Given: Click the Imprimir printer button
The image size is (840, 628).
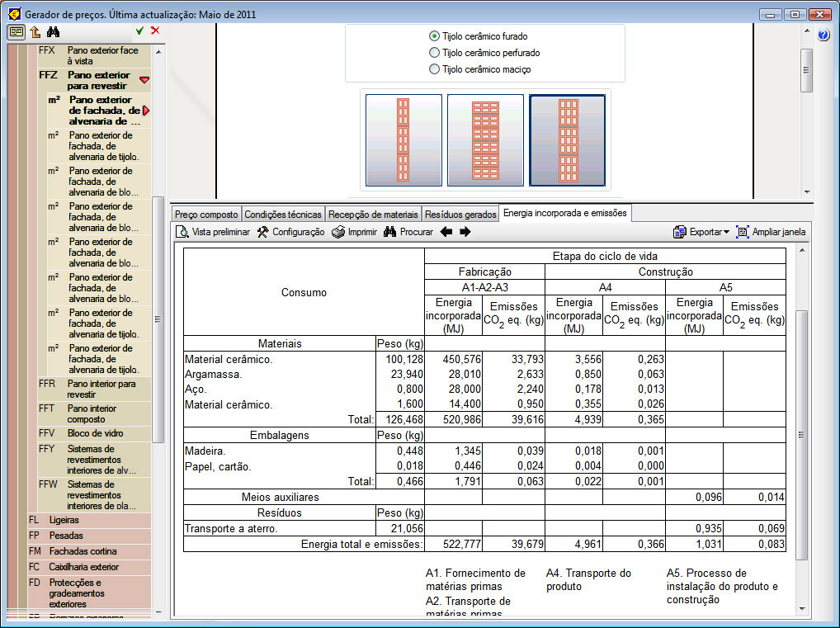Looking at the screenshot, I should click(x=355, y=232).
